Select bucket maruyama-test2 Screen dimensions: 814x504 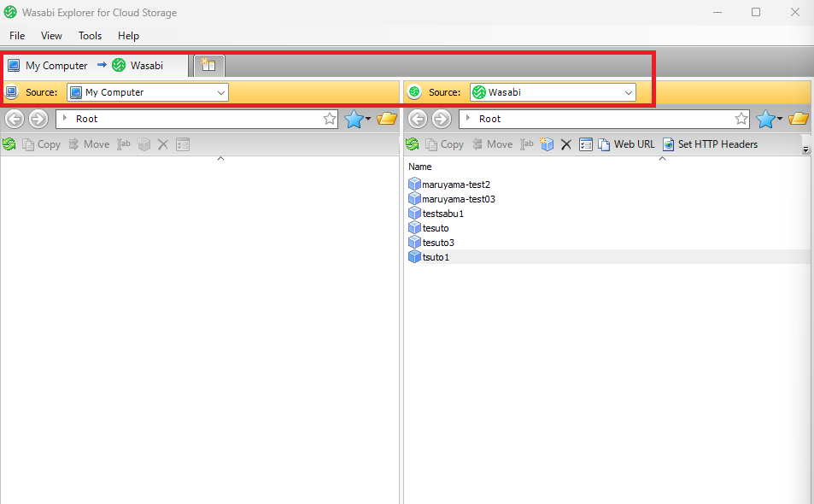449,185
